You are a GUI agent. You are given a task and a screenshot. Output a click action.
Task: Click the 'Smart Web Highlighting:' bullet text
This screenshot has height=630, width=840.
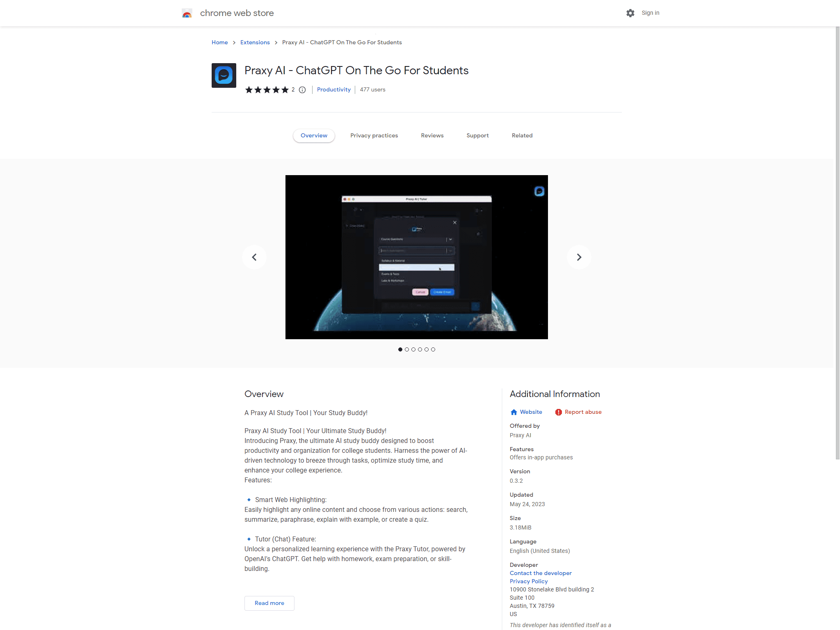coord(291,500)
